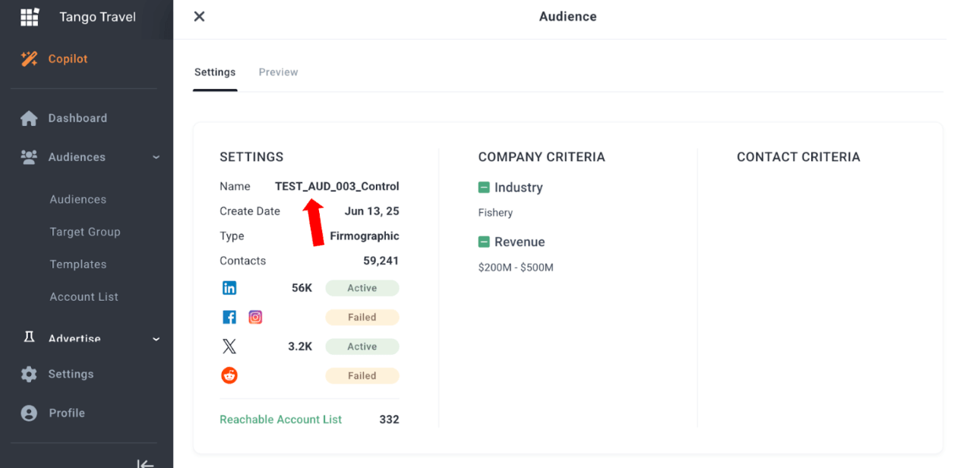This screenshot has width=980, height=468.
Task: Select the Settings tab
Action: pyautogui.click(x=215, y=71)
